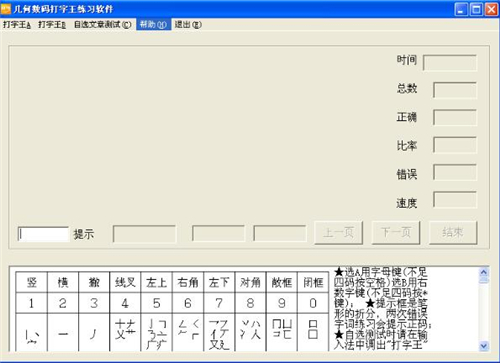
Task: Click the 下一页 button
Action: (x=396, y=232)
